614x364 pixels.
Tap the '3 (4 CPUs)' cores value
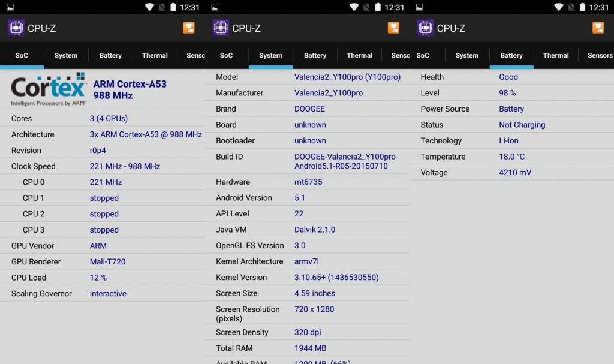point(109,118)
